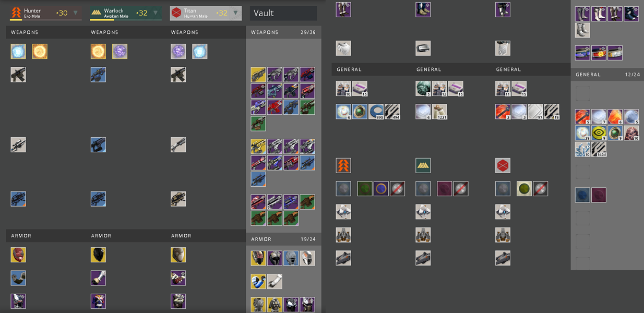Select the Warlock purple void subclass orb
644x313 pixels.
[120, 51]
